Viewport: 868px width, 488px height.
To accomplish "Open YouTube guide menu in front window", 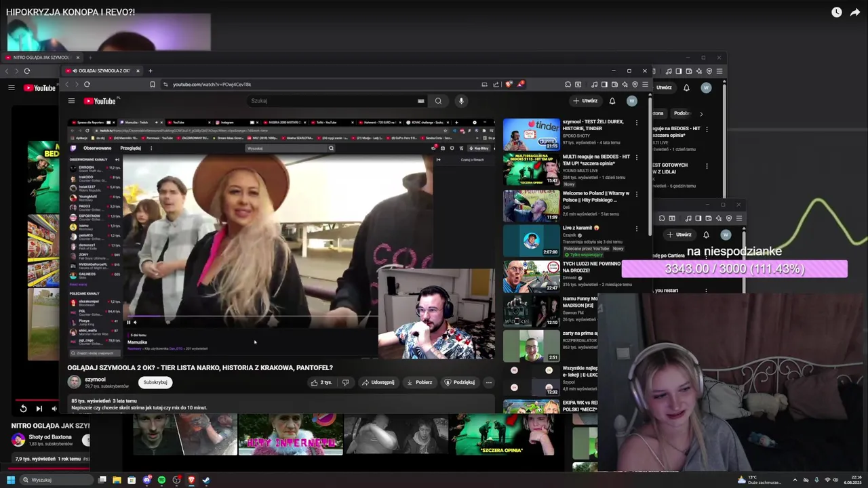I will click(x=71, y=101).
